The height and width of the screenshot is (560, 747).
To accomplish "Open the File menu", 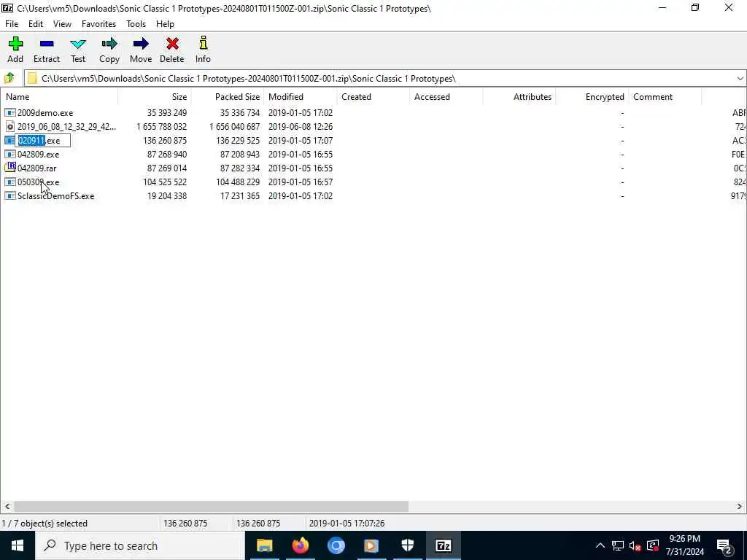I will click(12, 24).
